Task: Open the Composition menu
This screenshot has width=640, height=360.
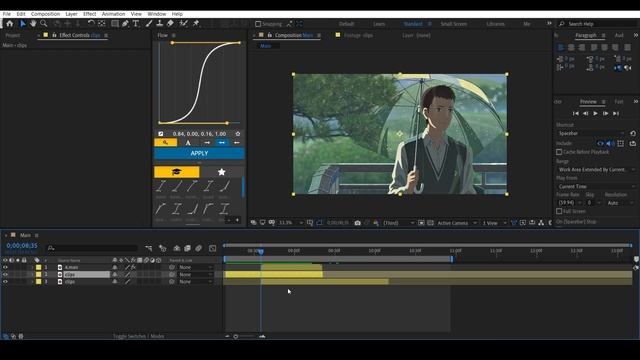Action: click(45, 14)
